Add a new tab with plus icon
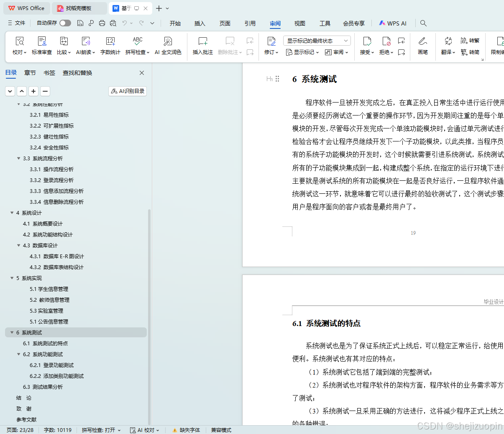Screen dimensions: 504x434 point(159,8)
